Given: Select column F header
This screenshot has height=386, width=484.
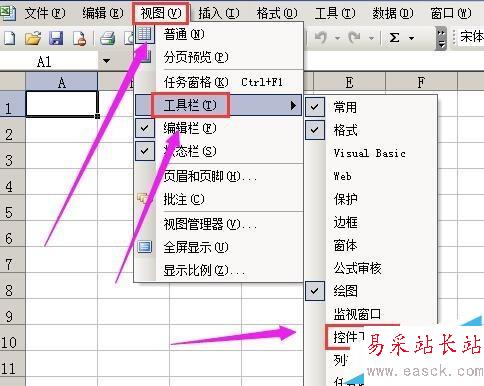Looking at the screenshot, I should point(421,82).
